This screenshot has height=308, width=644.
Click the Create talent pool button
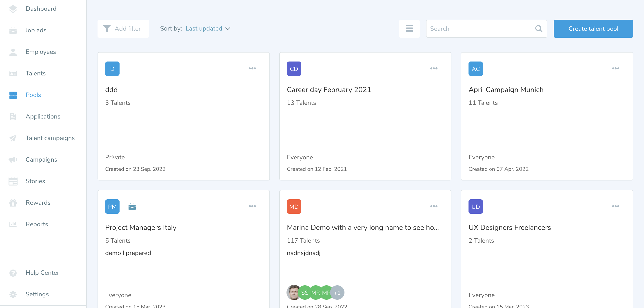[593, 29]
